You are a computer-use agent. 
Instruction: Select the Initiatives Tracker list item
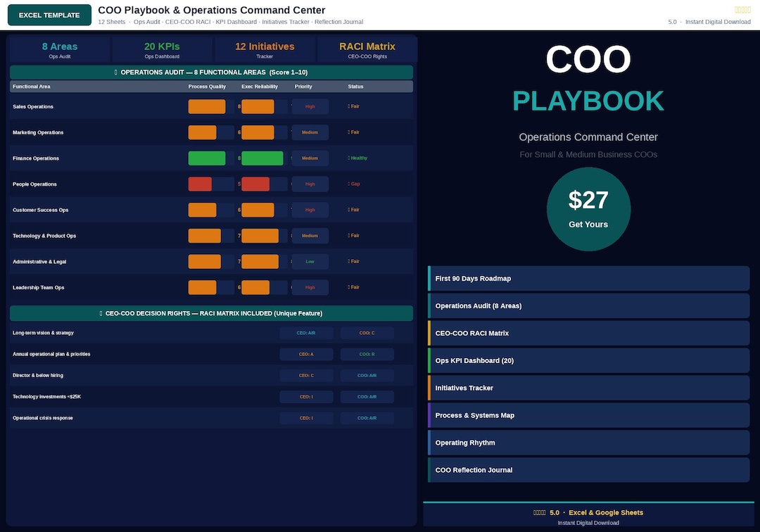coord(588,388)
